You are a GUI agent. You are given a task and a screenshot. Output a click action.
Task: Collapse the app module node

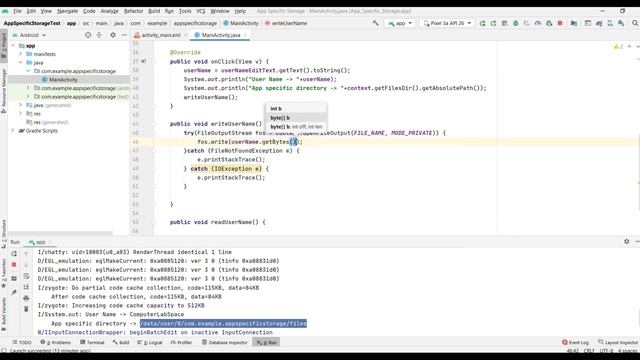pyautogui.click(x=13, y=46)
